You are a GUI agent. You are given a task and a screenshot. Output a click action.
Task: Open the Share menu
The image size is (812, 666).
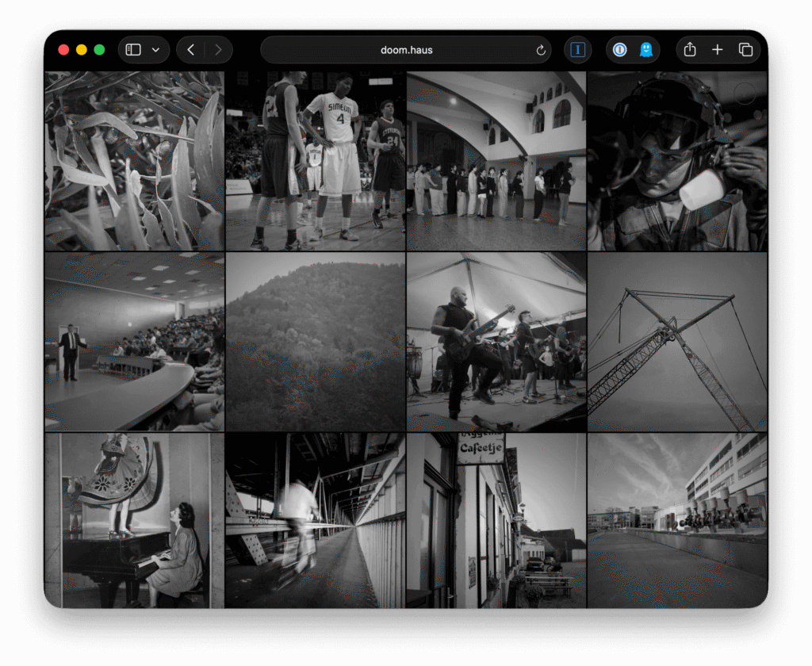tap(690, 50)
